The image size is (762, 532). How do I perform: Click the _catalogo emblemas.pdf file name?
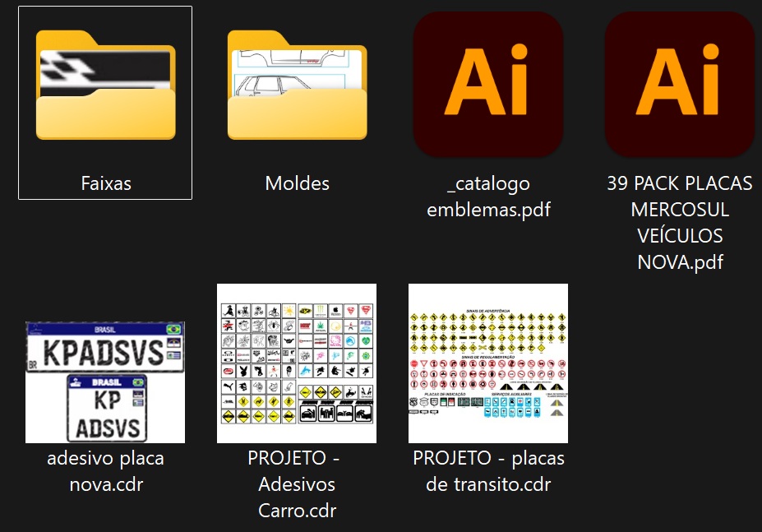pos(488,197)
